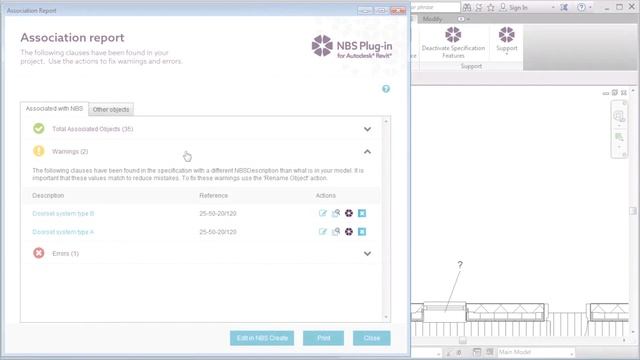This screenshot has width=640, height=360.
Task: Click the edit icon for Doorset system type B
Action: (322, 213)
